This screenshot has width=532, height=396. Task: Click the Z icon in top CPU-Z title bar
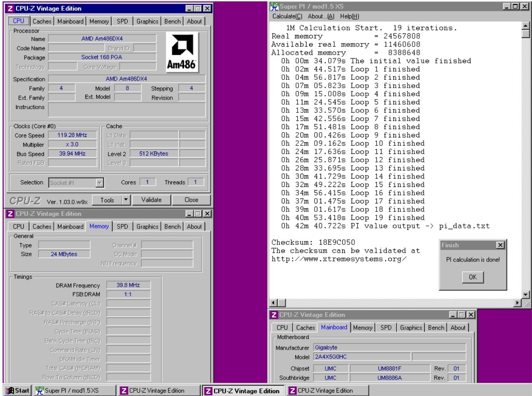point(10,8)
